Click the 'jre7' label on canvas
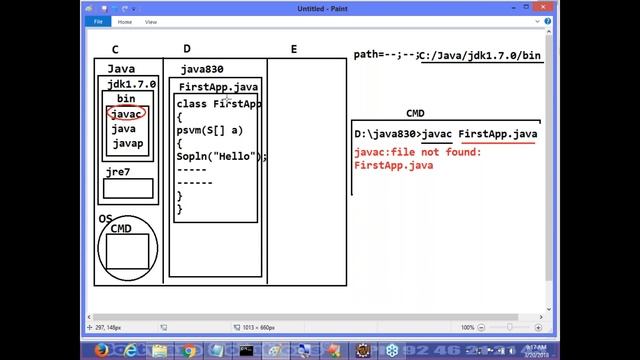The width and height of the screenshot is (640, 360). [x=118, y=172]
